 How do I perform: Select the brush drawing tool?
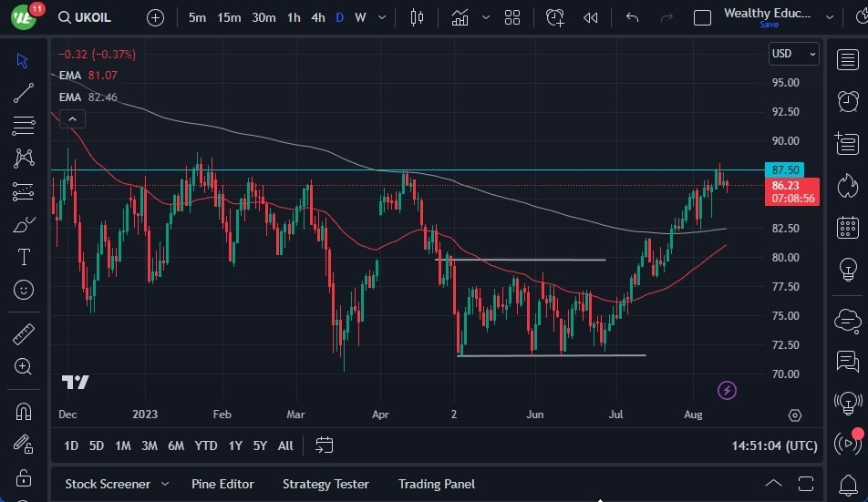coord(24,225)
